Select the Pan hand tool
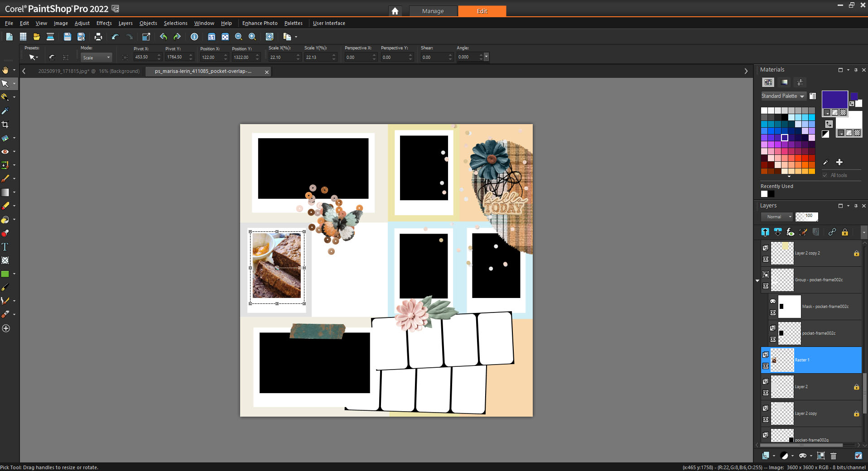Viewport: 868px width, 471px height. pyautogui.click(x=5, y=70)
